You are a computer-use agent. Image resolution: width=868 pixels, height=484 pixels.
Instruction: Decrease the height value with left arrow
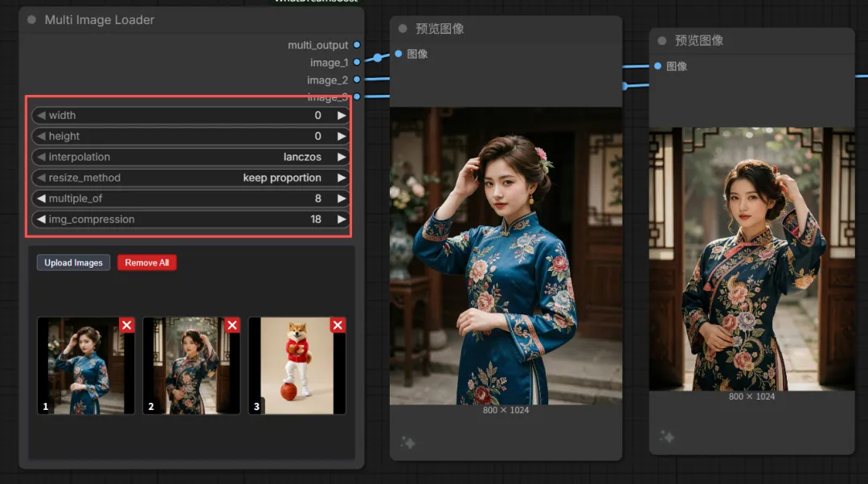click(x=41, y=136)
